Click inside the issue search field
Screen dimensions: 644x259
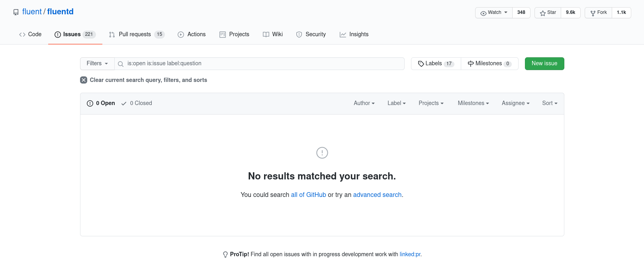pos(259,64)
